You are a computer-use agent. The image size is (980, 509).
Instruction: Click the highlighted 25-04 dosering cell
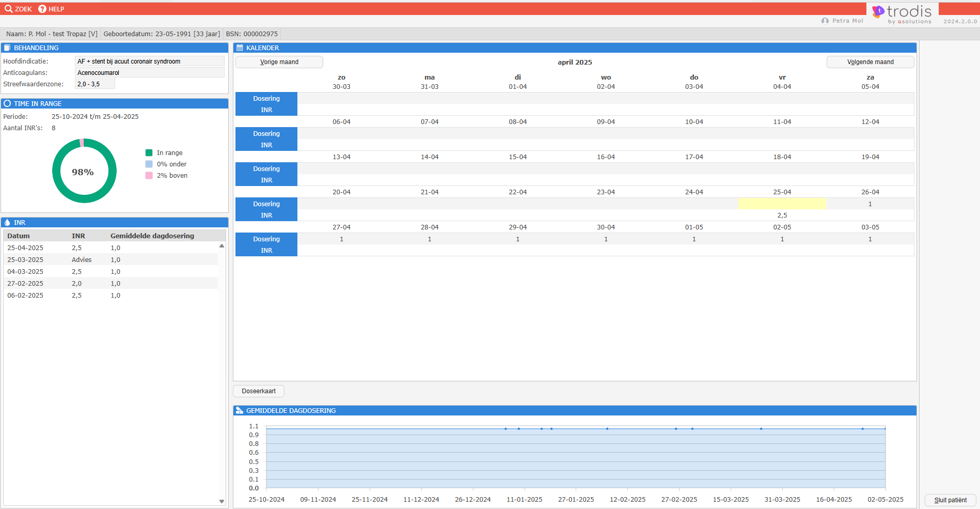click(782, 204)
